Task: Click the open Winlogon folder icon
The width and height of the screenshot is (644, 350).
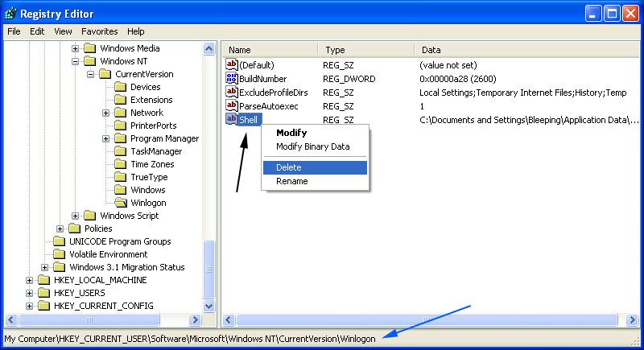Action: pos(120,203)
